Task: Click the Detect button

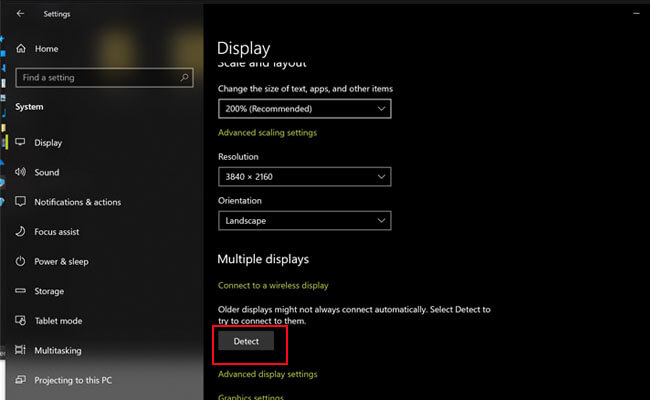Action: (x=246, y=341)
